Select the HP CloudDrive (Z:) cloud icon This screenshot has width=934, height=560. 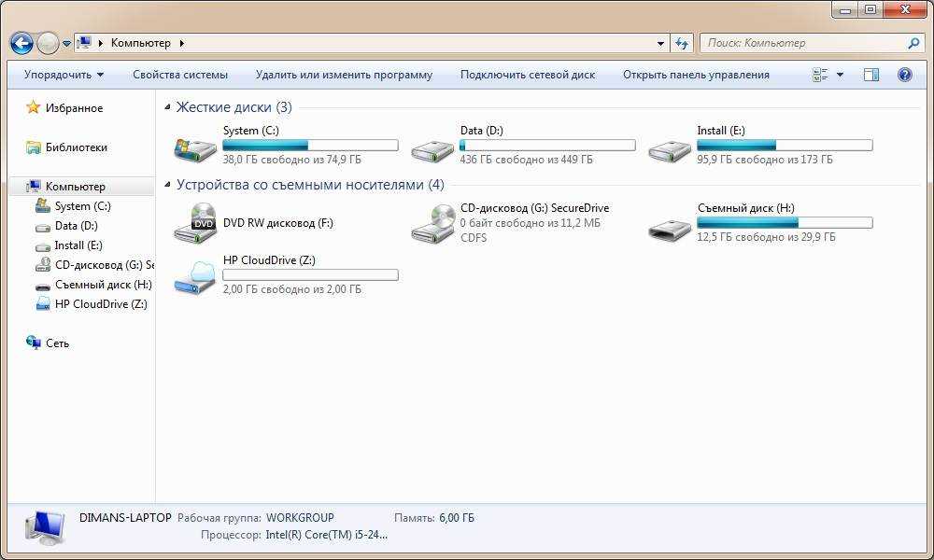click(195, 276)
